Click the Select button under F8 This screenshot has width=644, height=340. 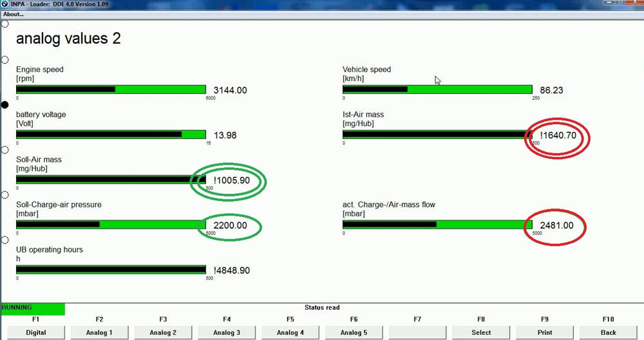point(481,332)
